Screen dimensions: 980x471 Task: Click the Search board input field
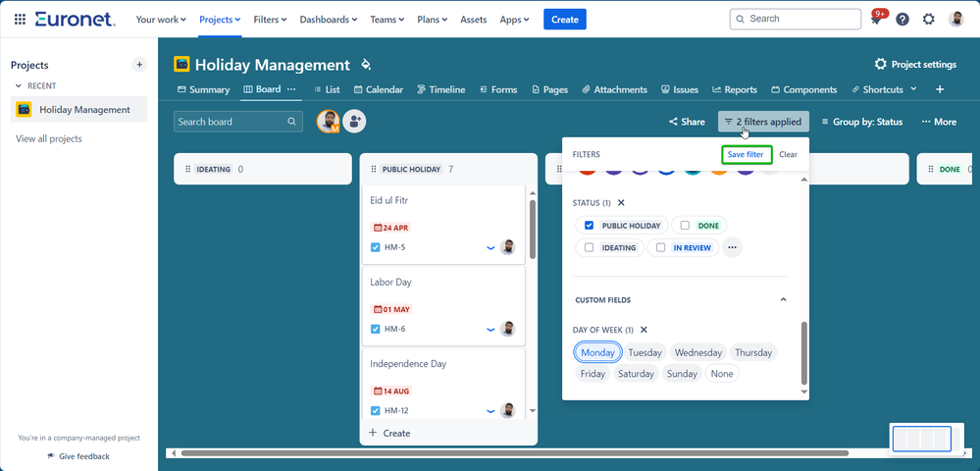pos(231,122)
